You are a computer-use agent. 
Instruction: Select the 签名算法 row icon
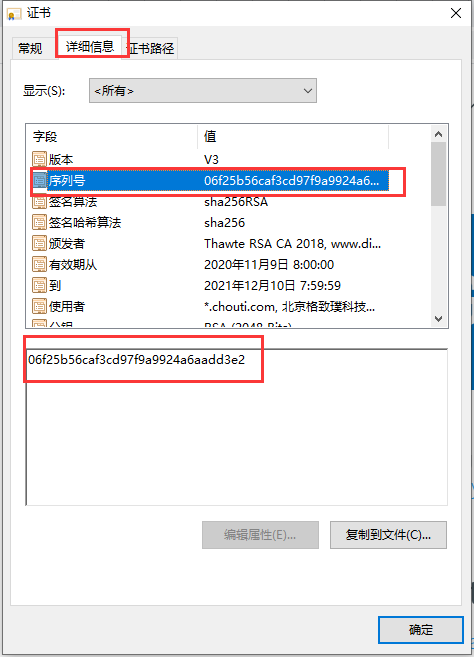point(39,202)
